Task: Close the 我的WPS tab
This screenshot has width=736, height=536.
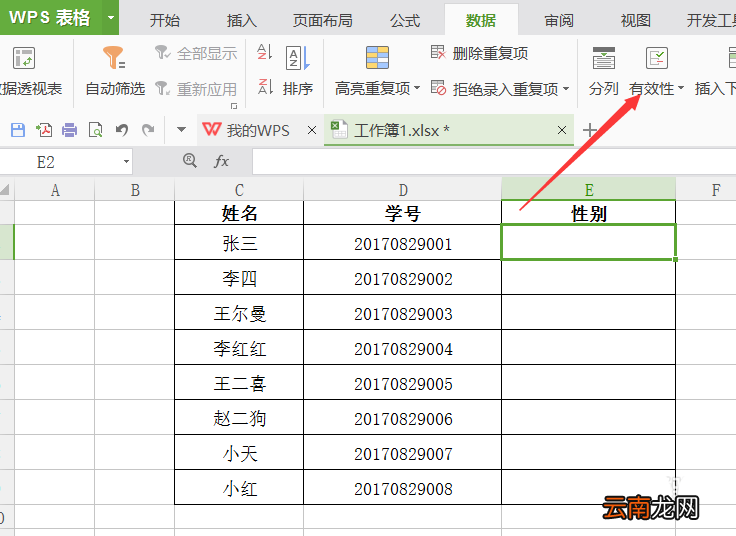Action: (x=312, y=130)
